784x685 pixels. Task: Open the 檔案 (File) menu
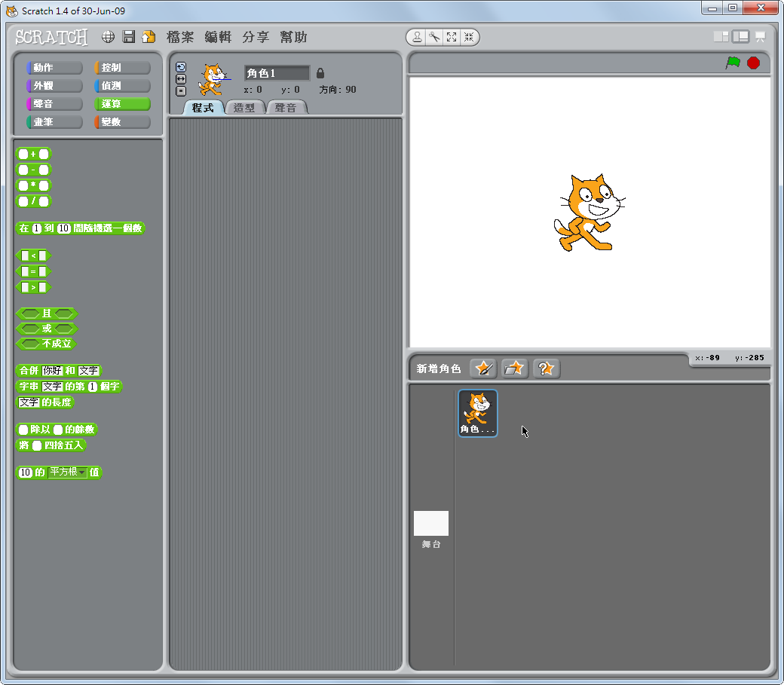coord(180,37)
